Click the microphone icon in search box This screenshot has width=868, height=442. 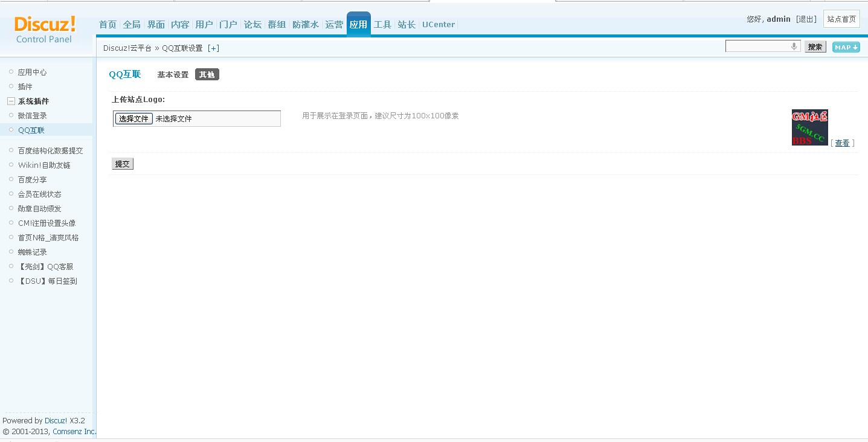coord(794,46)
